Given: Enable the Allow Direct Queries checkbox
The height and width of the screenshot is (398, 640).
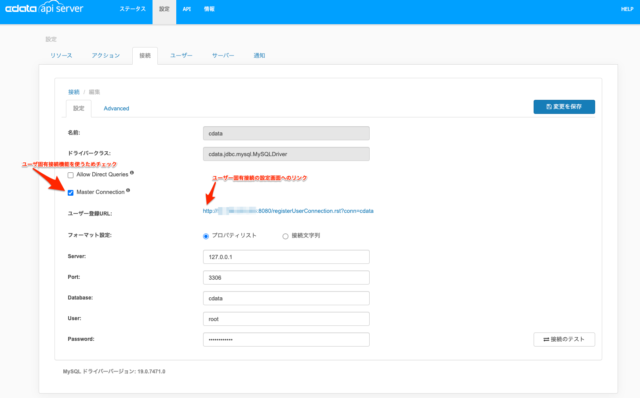Looking at the screenshot, I should pos(71,175).
